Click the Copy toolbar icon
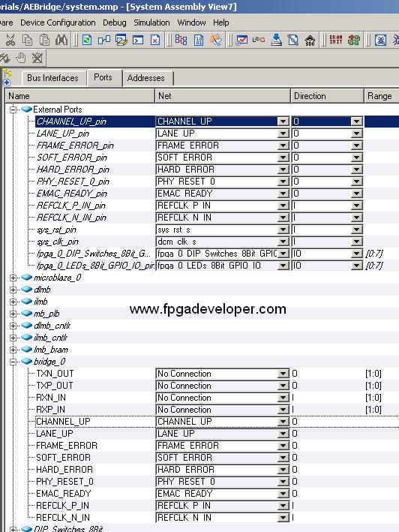399x532 pixels. point(27,40)
